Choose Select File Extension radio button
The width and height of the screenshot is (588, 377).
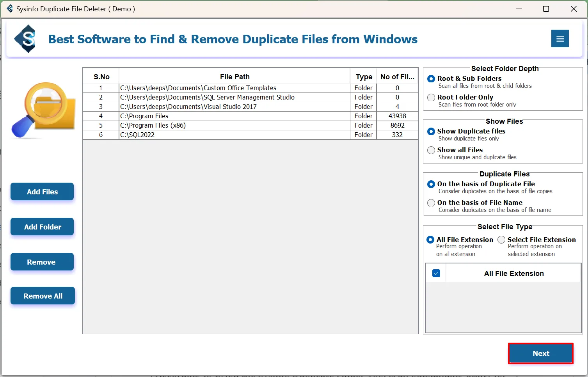(501, 240)
